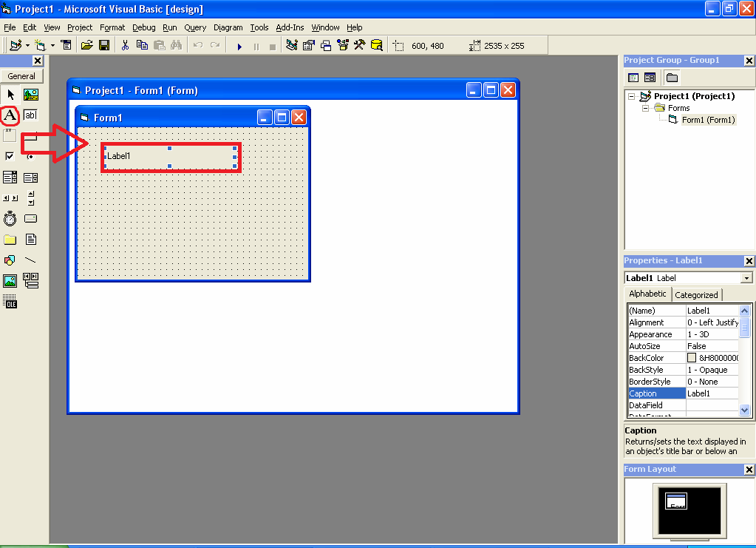Select the OLE control tool
This screenshot has height=548, width=756.
tap(10, 302)
